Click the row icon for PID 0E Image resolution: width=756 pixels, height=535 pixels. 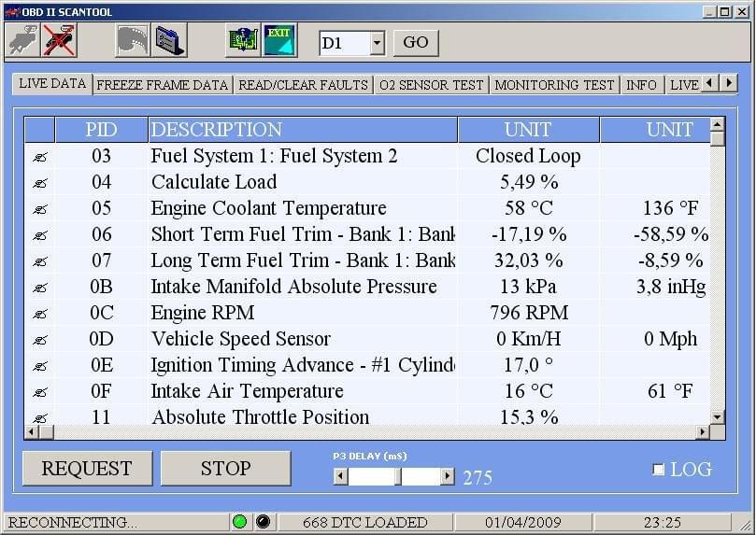tap(40, 366)
